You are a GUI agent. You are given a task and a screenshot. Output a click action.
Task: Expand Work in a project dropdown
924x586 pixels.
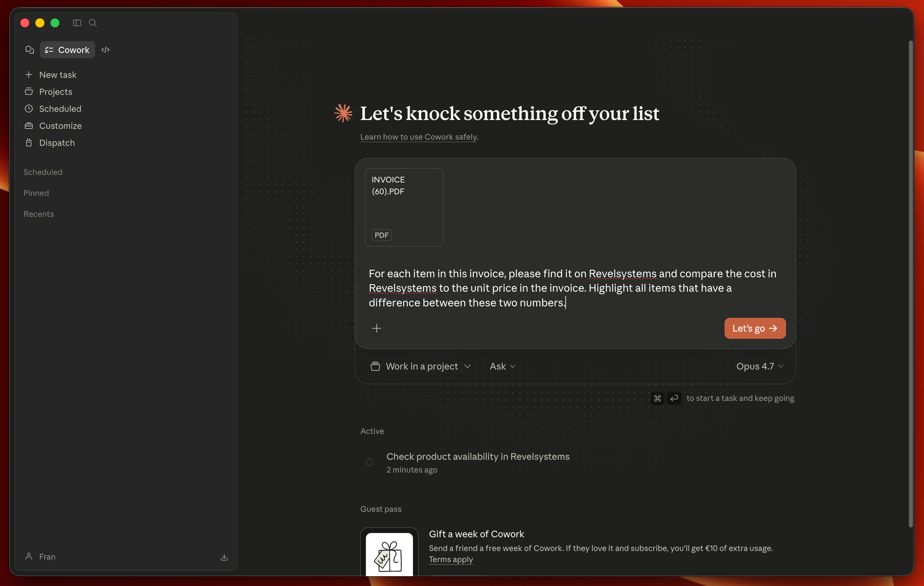point(421,367)
